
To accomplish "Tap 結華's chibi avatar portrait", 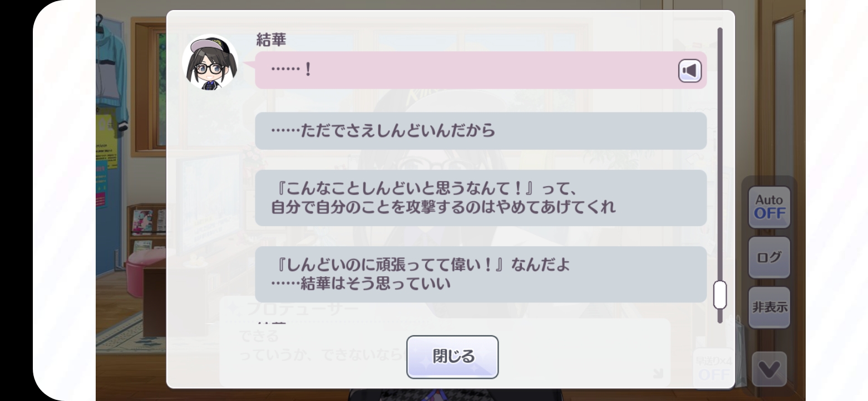I will click(x=210, y=62).
